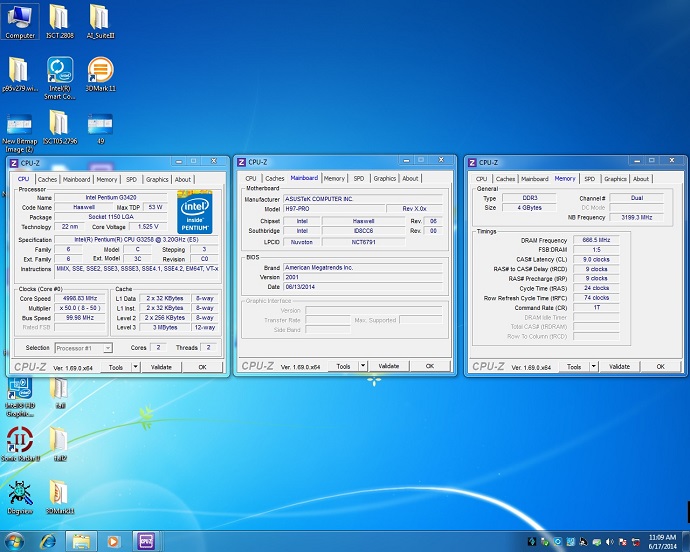This screenshot has height=552, width=690.
Task: Open the ISCT.2808 folder on desktop
Action: coord(59,21)
